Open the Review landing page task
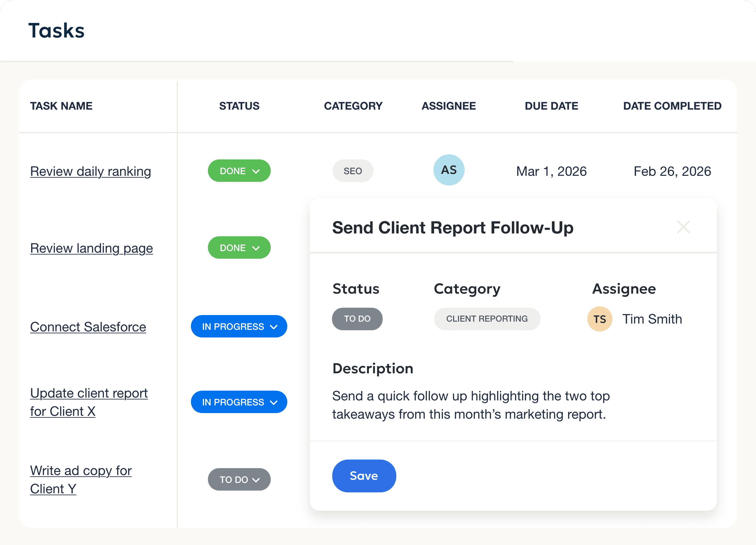The height and width of the screenshot is (545, 756). coord(91,248)
